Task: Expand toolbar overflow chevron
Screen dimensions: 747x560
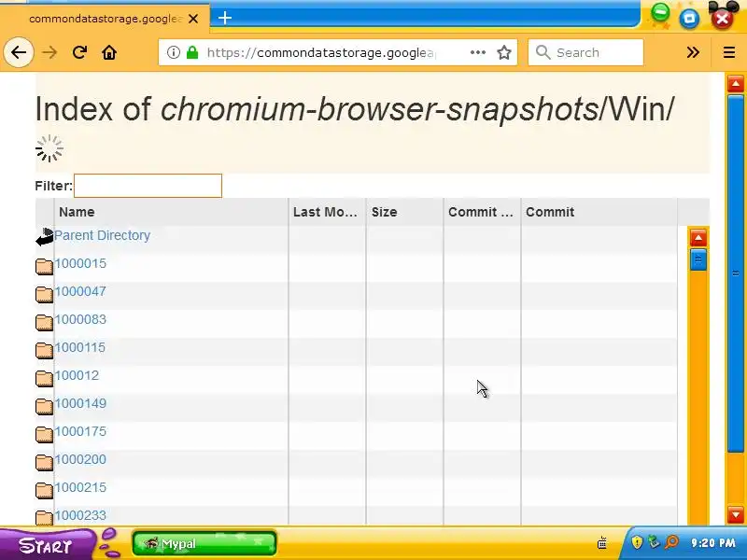Action: (693, 52)
